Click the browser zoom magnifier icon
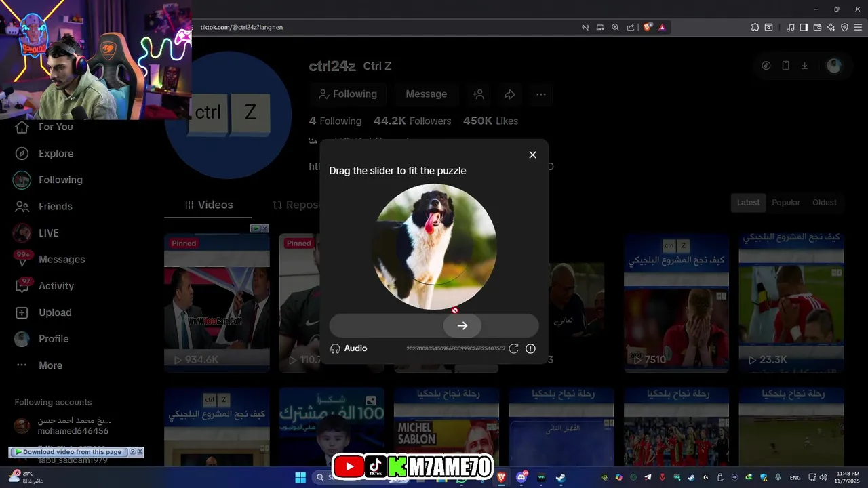This screenshot has width=868, height=488. 615,27
